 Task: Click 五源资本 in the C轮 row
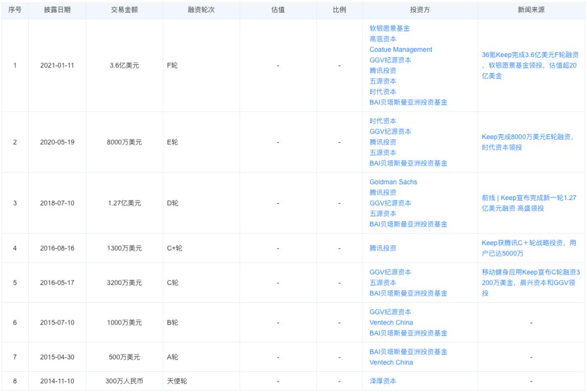point(383,283)
